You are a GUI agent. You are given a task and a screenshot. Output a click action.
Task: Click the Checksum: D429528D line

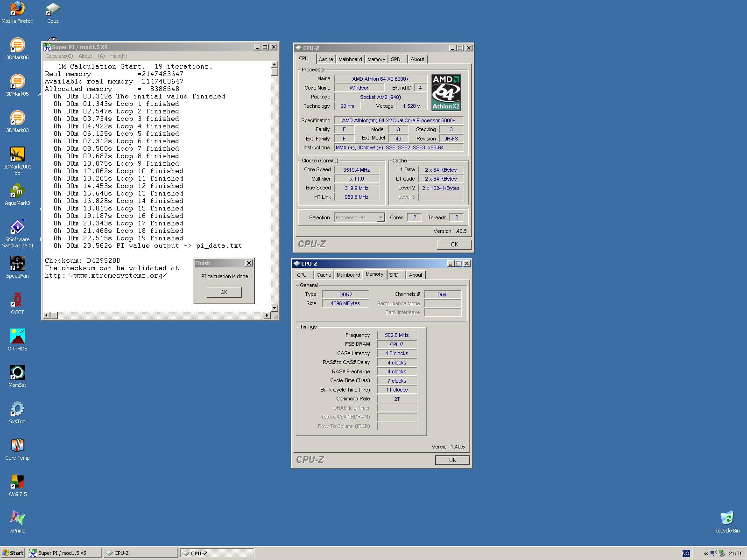[x=83, y=260]
